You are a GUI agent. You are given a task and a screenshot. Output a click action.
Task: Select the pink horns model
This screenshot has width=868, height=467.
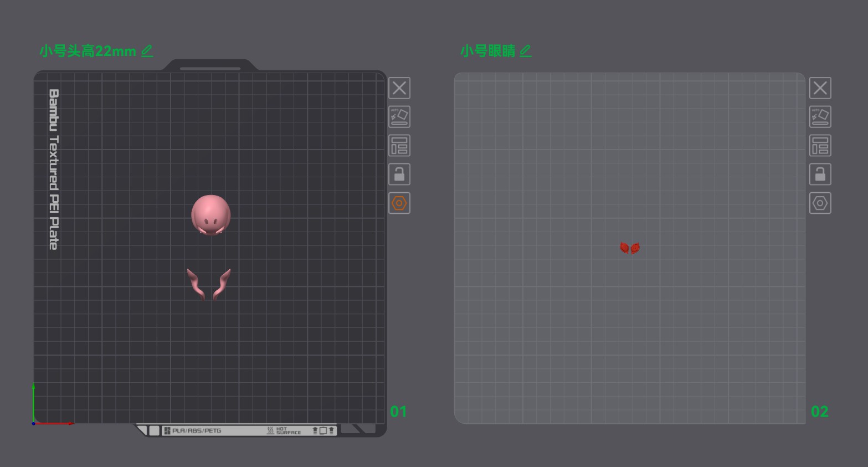(209, 284)
